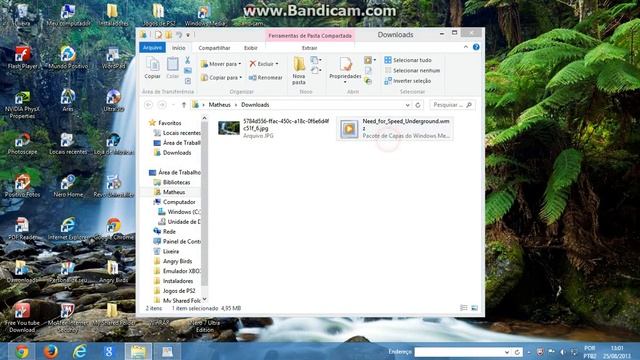640x360 pixels.
Task: Open Free YouTube Download desktop shortcut
Action: tap(22, 318)
